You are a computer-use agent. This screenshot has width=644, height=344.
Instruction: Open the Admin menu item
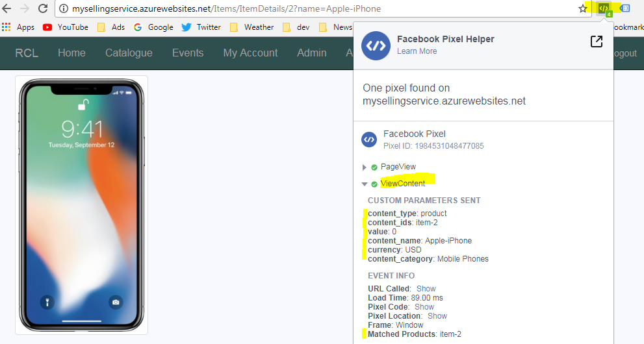312,53
